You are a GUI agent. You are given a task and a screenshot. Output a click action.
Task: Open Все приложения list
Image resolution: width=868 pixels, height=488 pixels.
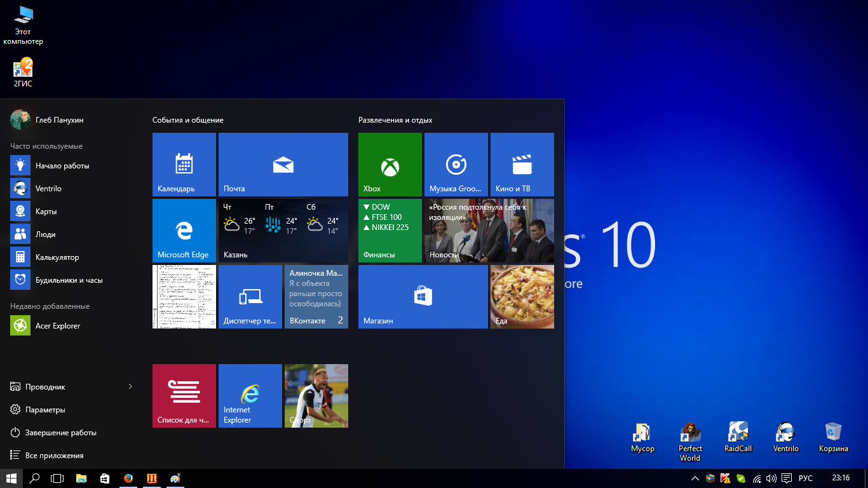(54, 456)
